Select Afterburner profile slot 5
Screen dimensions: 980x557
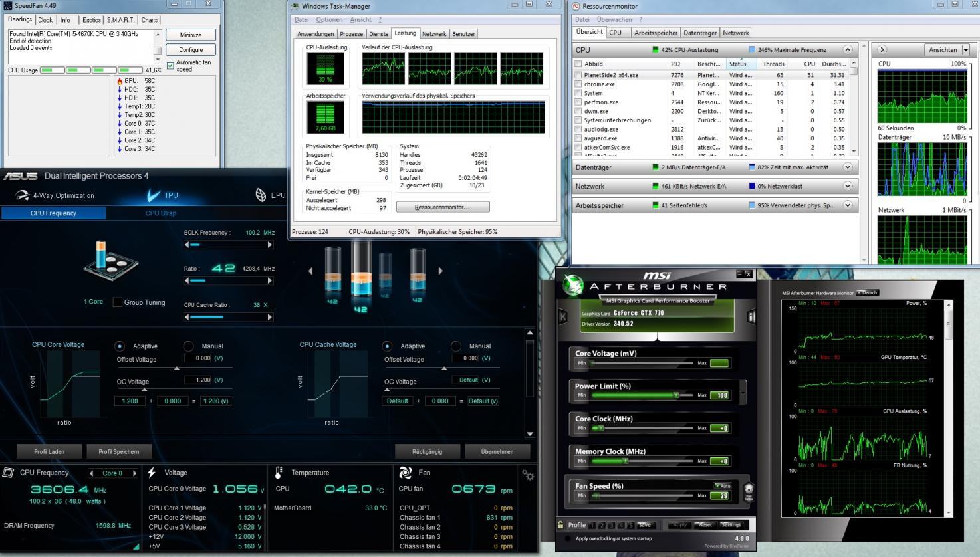(x=631, y=525)
